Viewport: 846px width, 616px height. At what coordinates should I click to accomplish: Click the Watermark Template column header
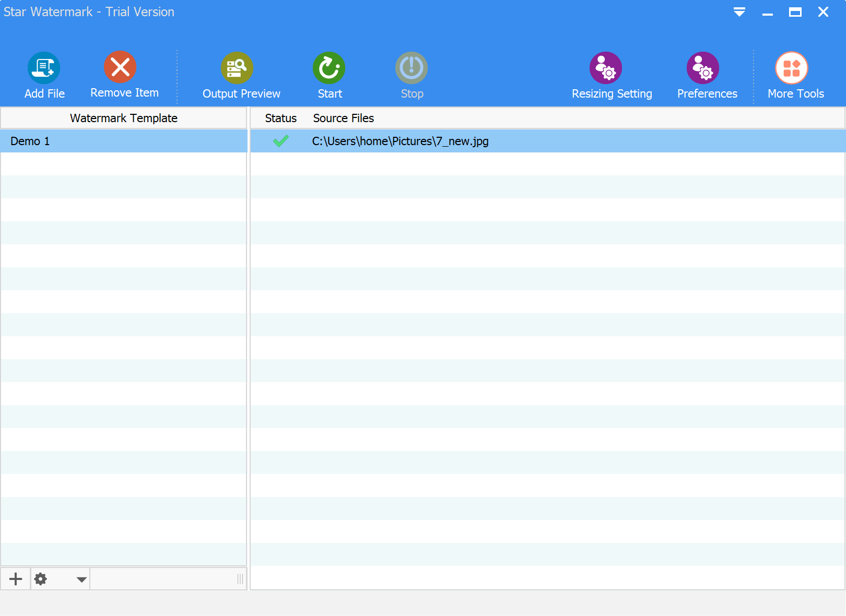pyautogui.click(x=124, y=119)
